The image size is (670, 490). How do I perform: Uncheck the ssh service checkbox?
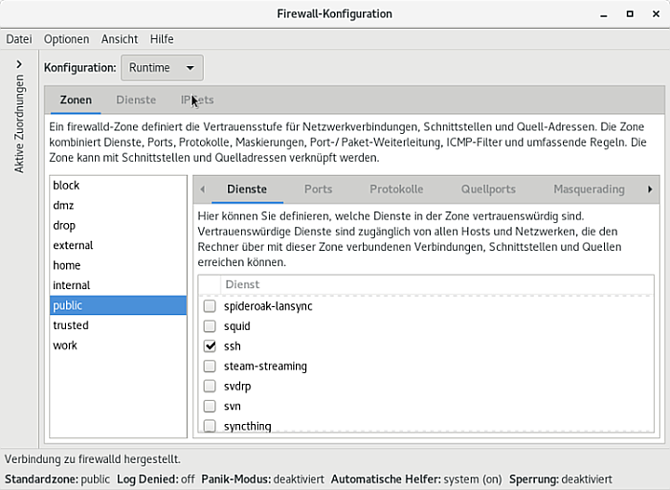click(210, 346)
